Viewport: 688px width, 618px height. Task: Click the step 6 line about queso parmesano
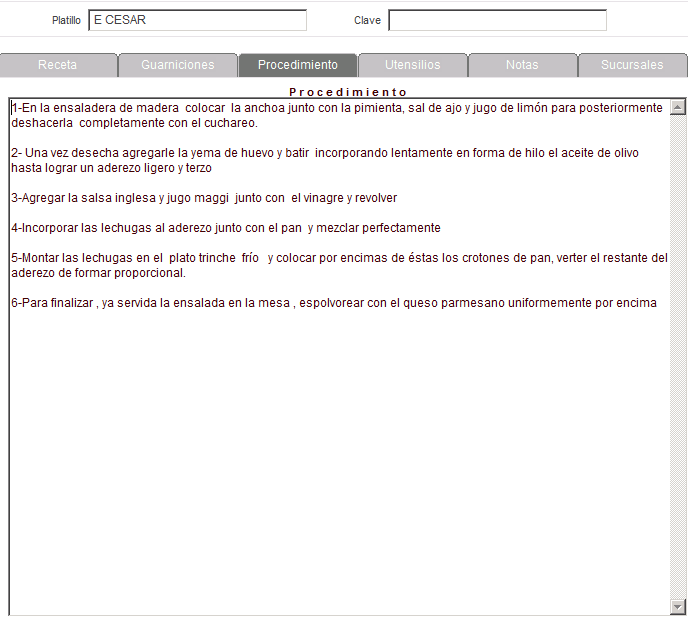point(330,303)
